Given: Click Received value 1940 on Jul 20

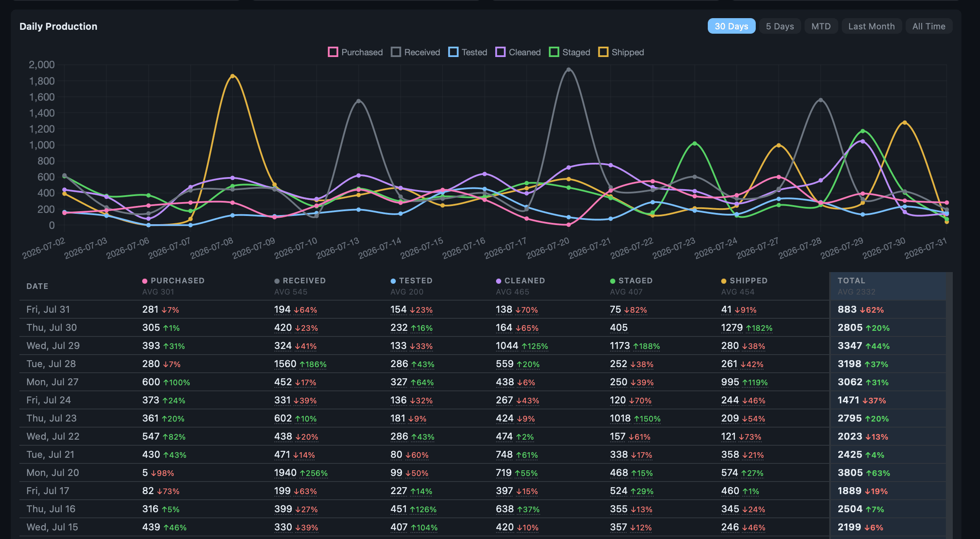Looking at the screenshot, I should [x=285, y=473].
